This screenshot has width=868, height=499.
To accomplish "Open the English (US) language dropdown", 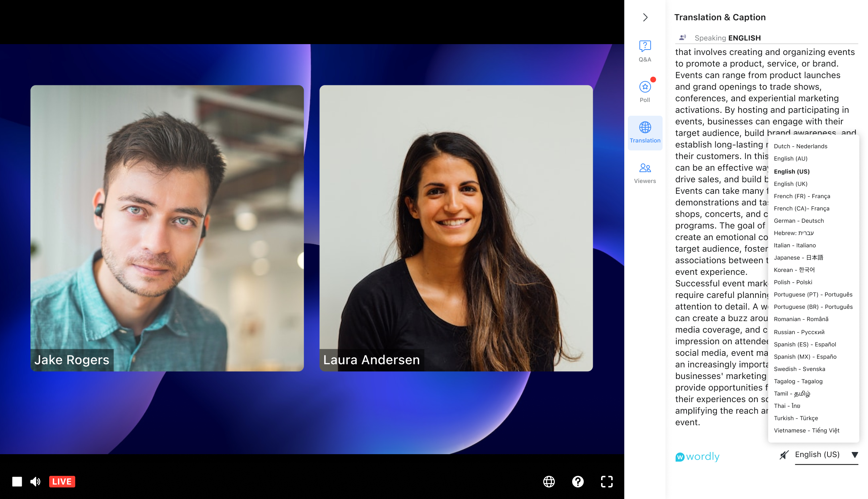I will [826, 455].
